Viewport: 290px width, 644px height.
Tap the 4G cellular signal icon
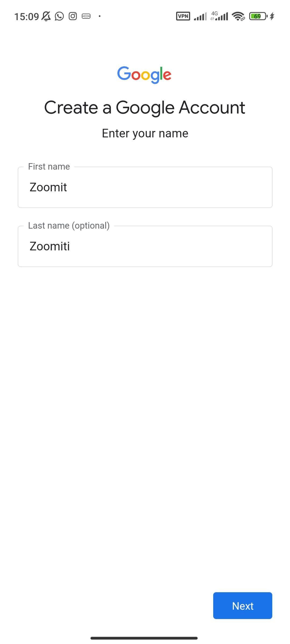point(219,16)
